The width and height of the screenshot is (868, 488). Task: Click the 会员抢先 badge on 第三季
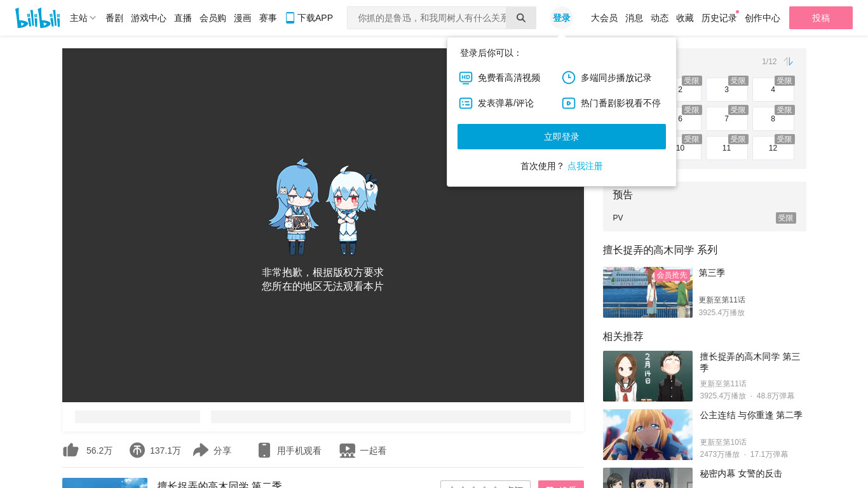tap(672, 275)
